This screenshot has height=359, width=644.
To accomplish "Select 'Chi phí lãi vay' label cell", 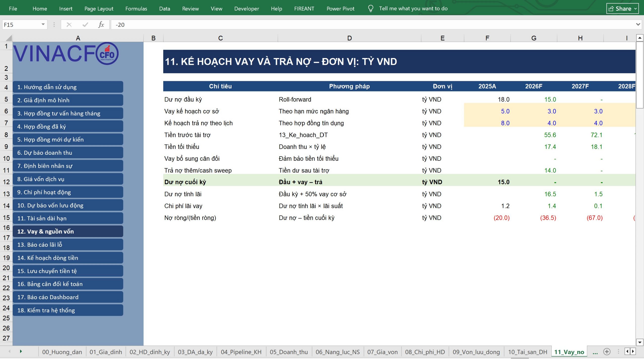I will pos(221,206).
